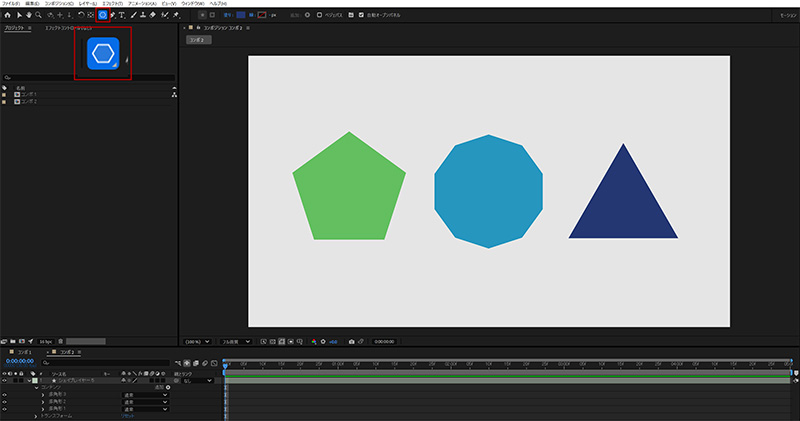The image size is (800, 421).
Task: Select the Selection arrow tool
Action: (x=18, y=16)
